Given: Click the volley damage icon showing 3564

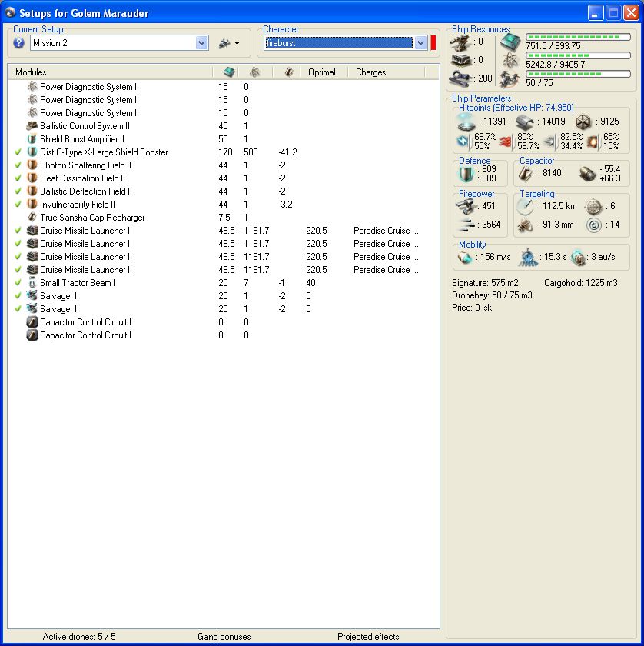Looking at the screenshot, I should [x=466, y=225].
